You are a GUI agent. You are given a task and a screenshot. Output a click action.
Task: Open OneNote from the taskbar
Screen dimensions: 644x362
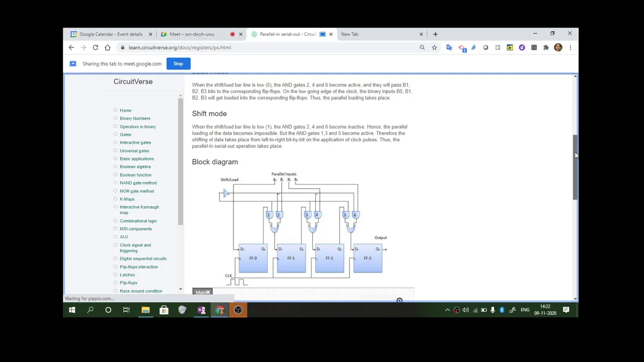[x=201, y=310]
